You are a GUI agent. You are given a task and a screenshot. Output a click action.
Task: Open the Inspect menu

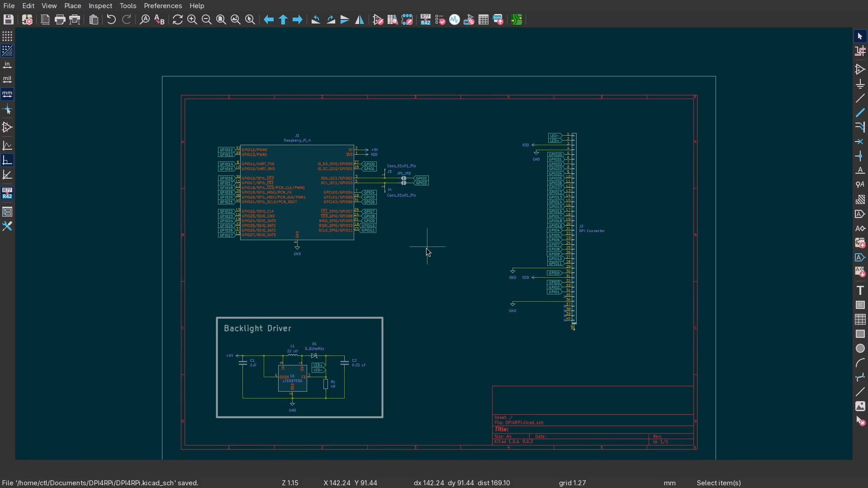(100, 6)
